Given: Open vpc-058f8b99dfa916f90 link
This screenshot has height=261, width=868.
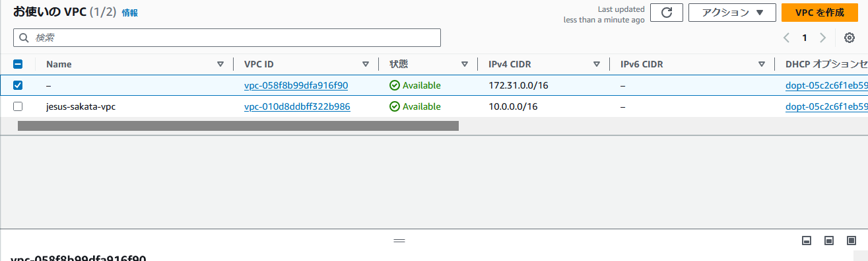Looking at the screenshot, I should tap(296, 85).
